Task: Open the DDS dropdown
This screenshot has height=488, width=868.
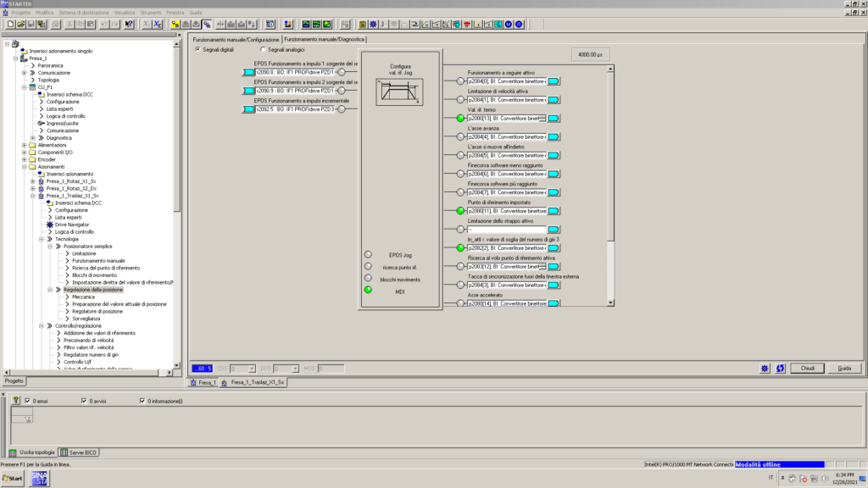Action: 295,369
